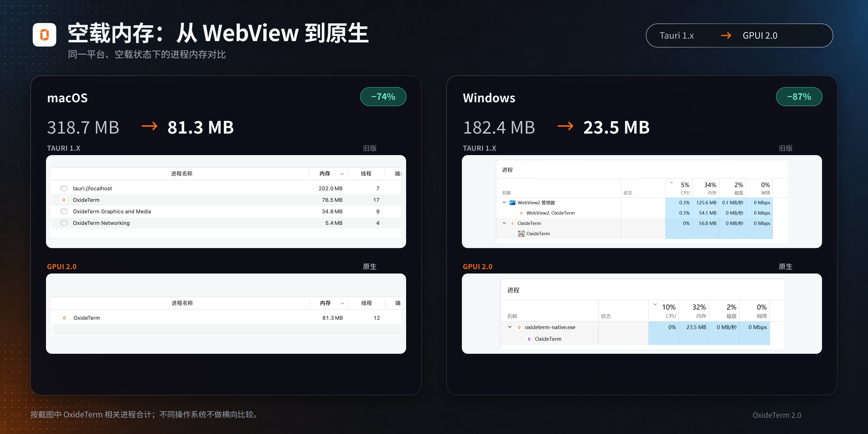Click the OxideTerm icon in the 76.5 MB row
The width and height of the screenshot is (868, 434).
point(64,200)
